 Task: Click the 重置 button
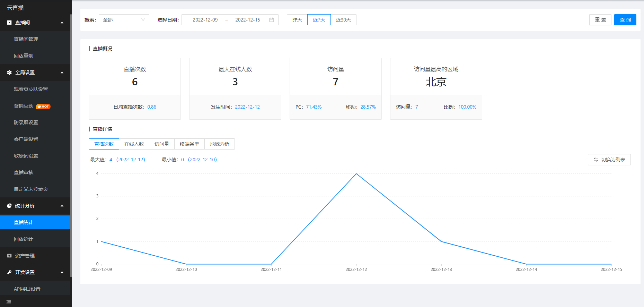(x=600, y=20)
